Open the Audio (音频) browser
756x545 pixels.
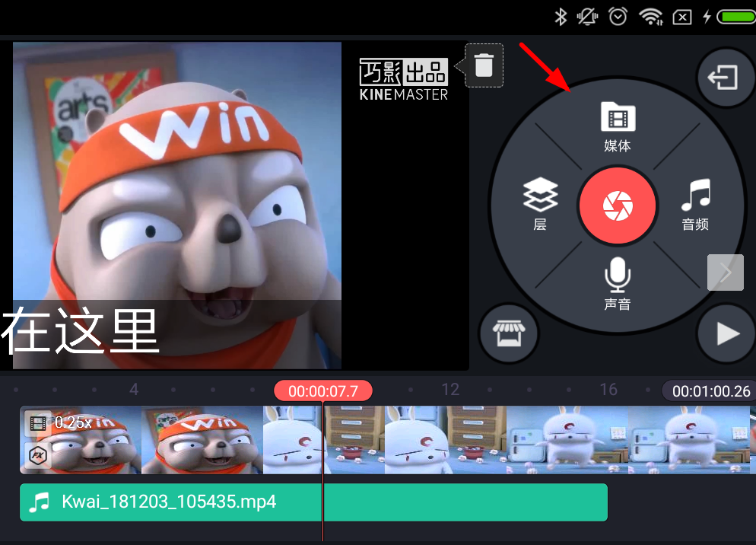click(695, 204)
